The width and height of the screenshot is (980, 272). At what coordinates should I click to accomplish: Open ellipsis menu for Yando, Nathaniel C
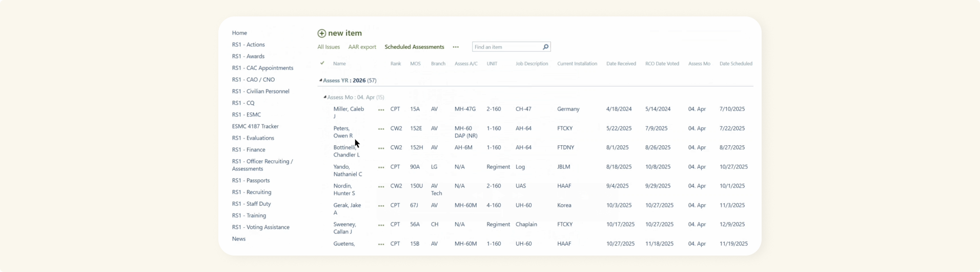[381, 168]
